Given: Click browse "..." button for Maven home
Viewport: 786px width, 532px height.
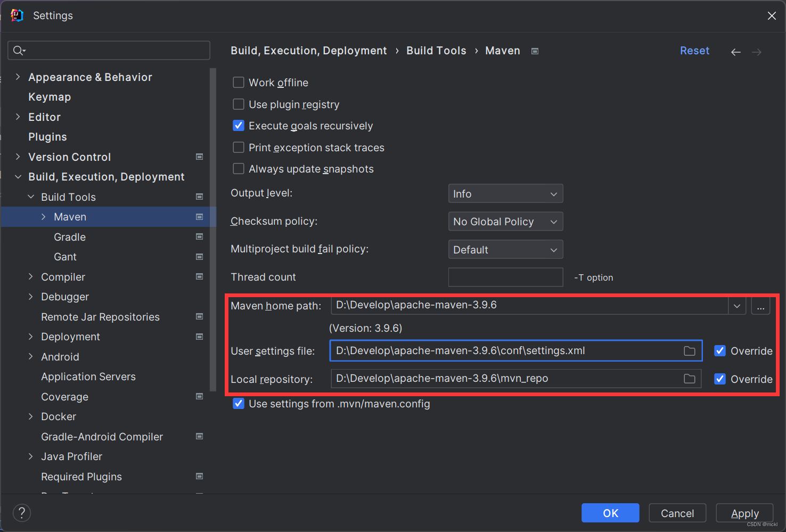Looking at the screenshot, I should pos(760,306).
